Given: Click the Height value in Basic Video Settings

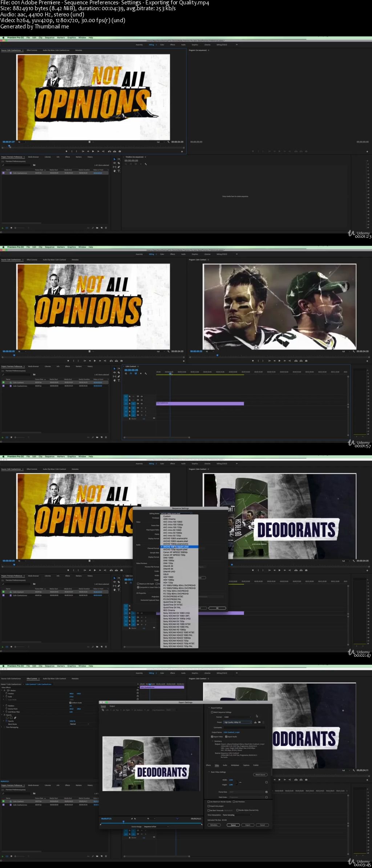Looking at the screenshot, I should click(231, 785).
